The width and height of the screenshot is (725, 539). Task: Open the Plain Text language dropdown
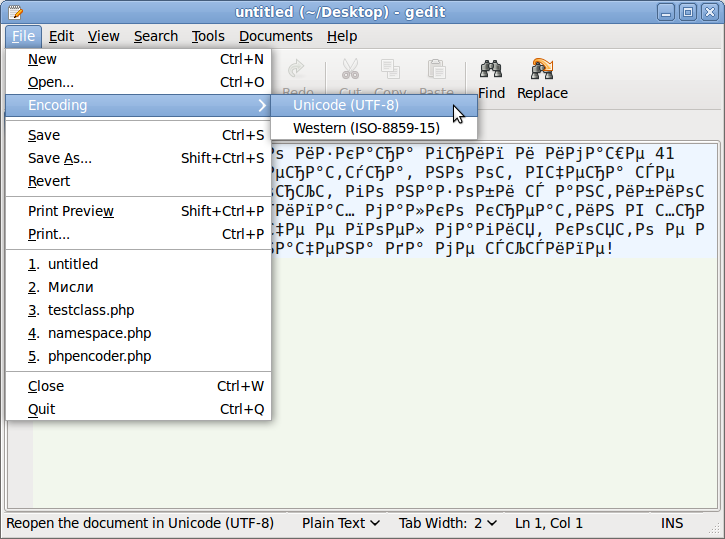click(x=341, y=523)
